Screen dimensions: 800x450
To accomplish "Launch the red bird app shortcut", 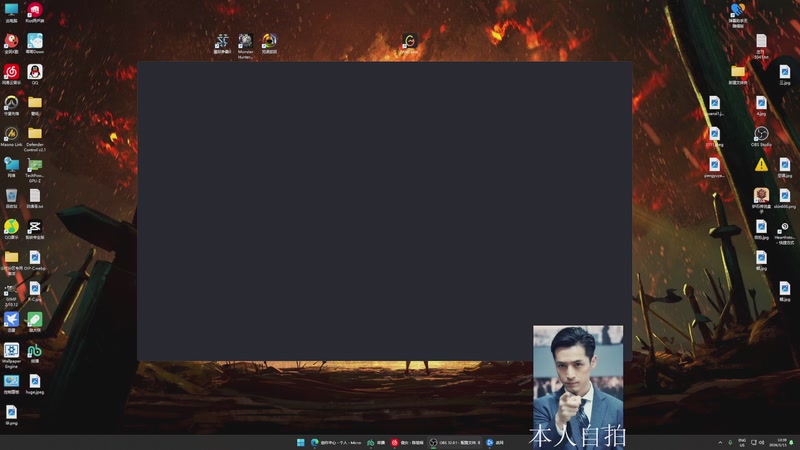I will 11,43.
